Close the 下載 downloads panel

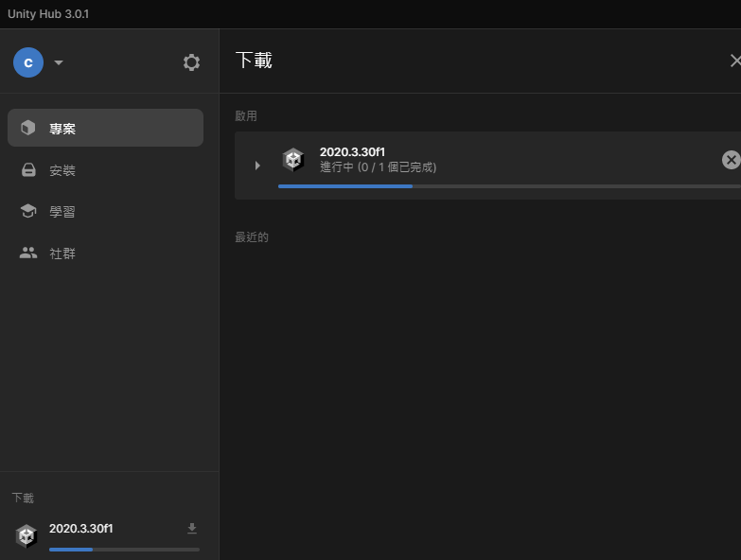click(x=735, y=61)
